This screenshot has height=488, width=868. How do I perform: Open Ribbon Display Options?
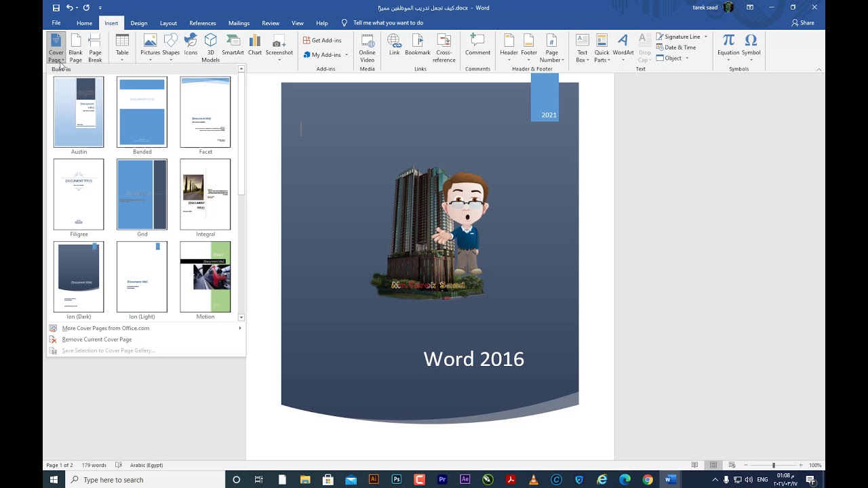(x=750, y=7)
